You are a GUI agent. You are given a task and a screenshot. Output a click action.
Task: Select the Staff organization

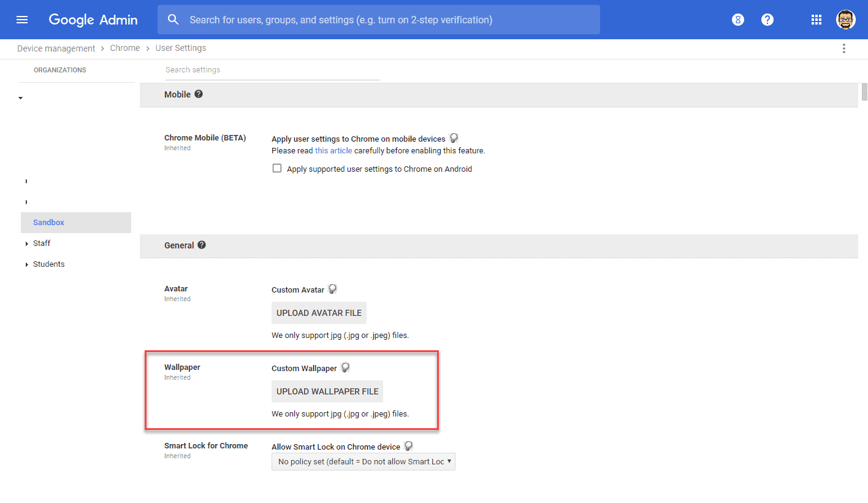(42, 244)
